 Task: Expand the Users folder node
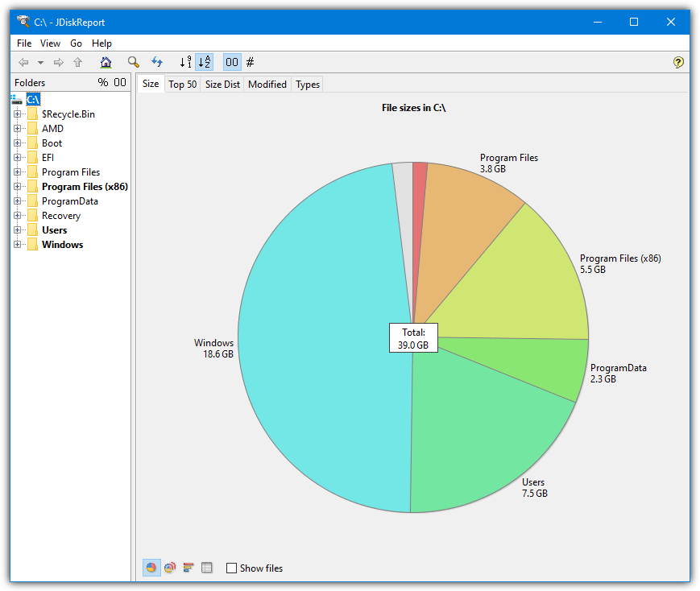coord(18,230)
